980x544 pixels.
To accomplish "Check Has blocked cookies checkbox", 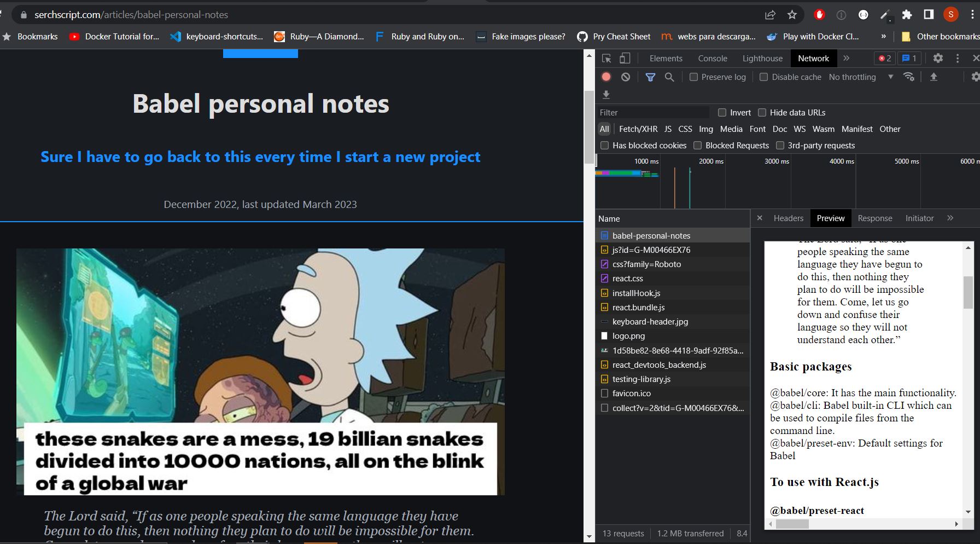I will (604, 146).
